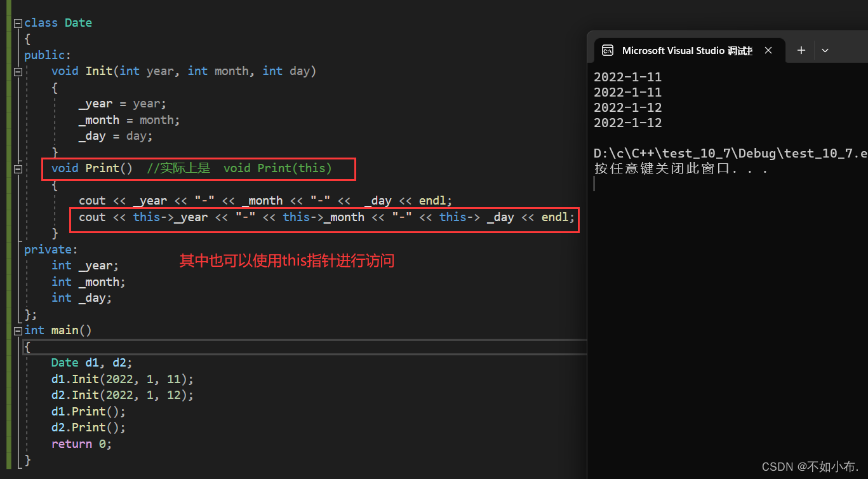This screenshot has height=479, width=868.
Task: Click the "//实际上是 void Print(this)" comment
Action: click(239, 168)
